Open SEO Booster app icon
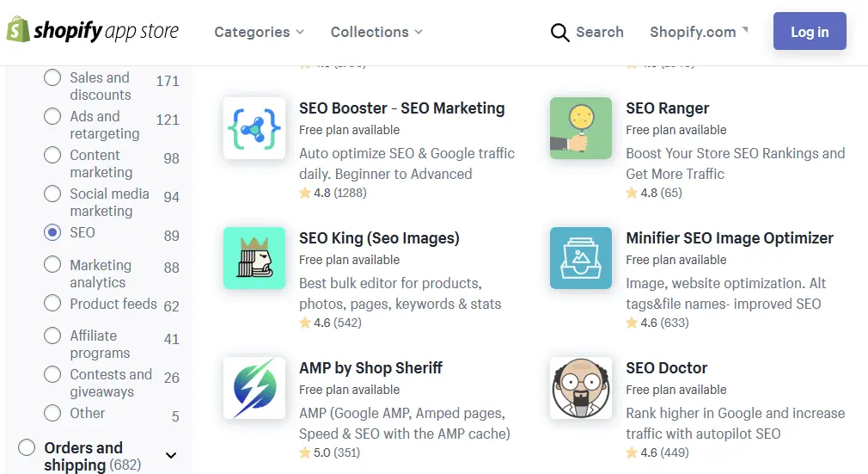 [x=254, y=128]
